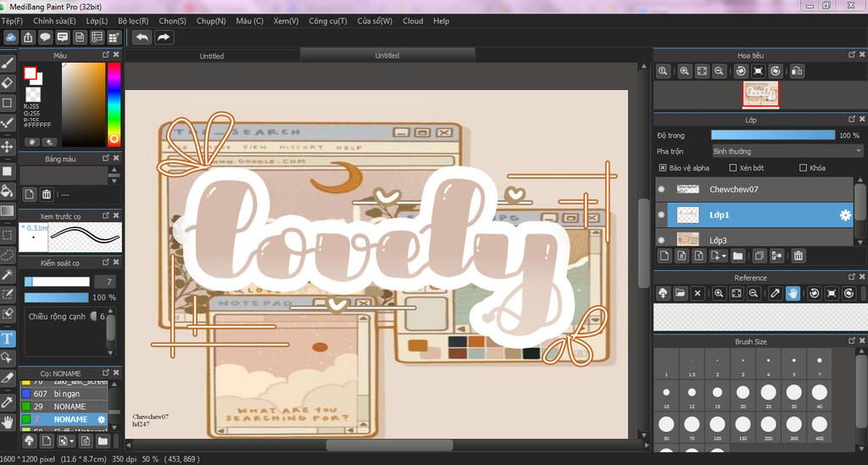Pop out the Reference panel

(x=852, y=277)
